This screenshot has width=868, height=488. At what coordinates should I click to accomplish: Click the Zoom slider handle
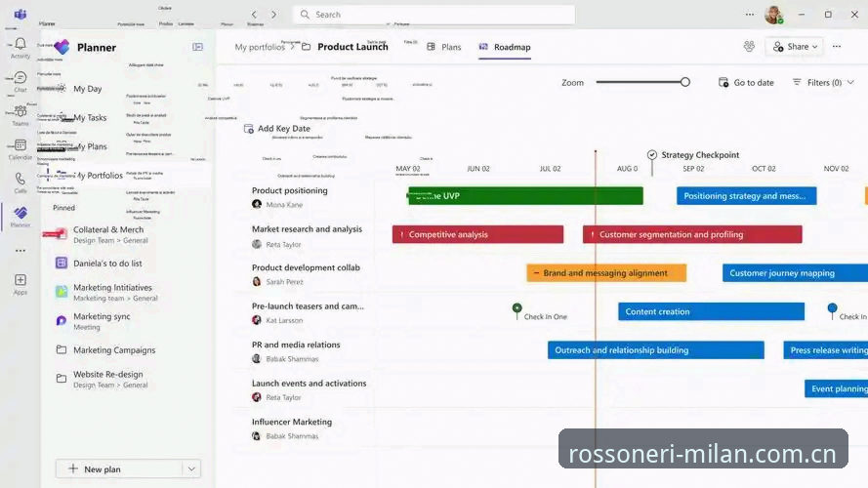(685, 82)
